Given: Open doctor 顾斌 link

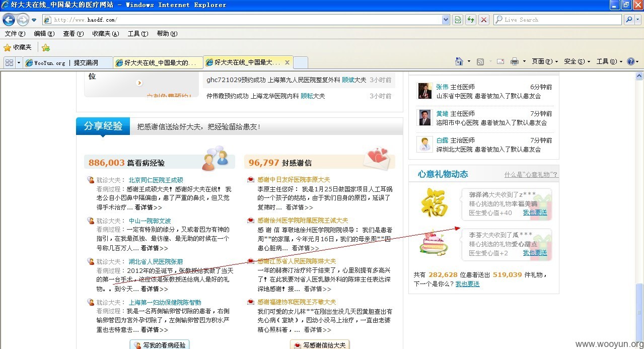Looking at the screenshot, I should click(348, 80).
